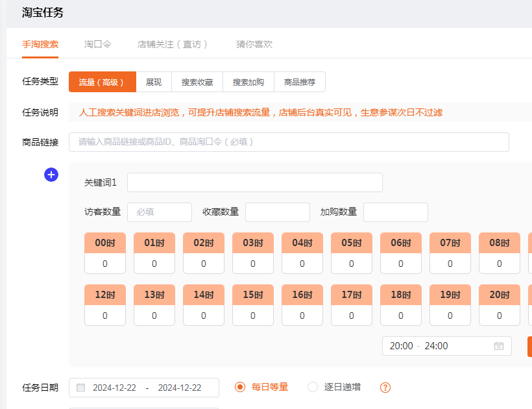Click the orange question mark help icon
This screenshot has width=532, height=409.
pos(385,388)
